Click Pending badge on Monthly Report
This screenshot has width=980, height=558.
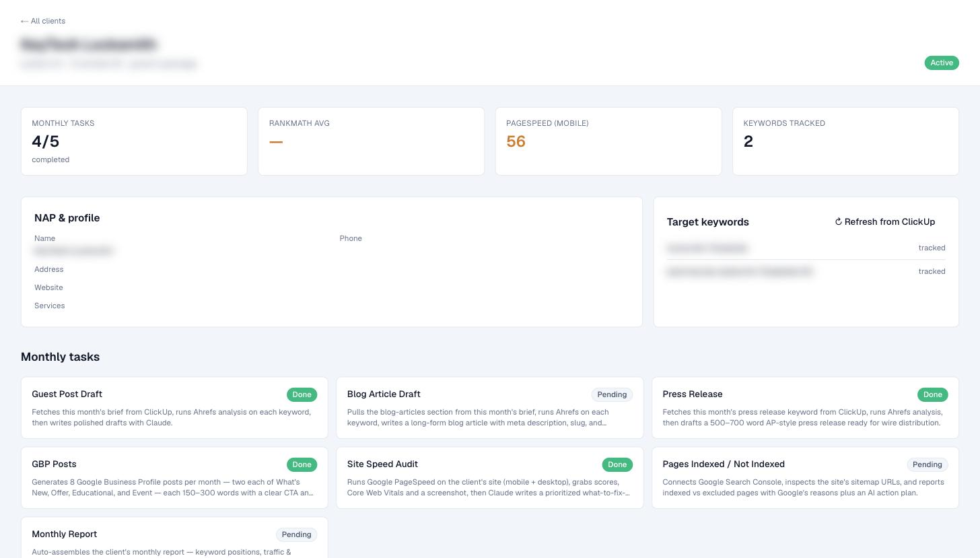(296, 534)
